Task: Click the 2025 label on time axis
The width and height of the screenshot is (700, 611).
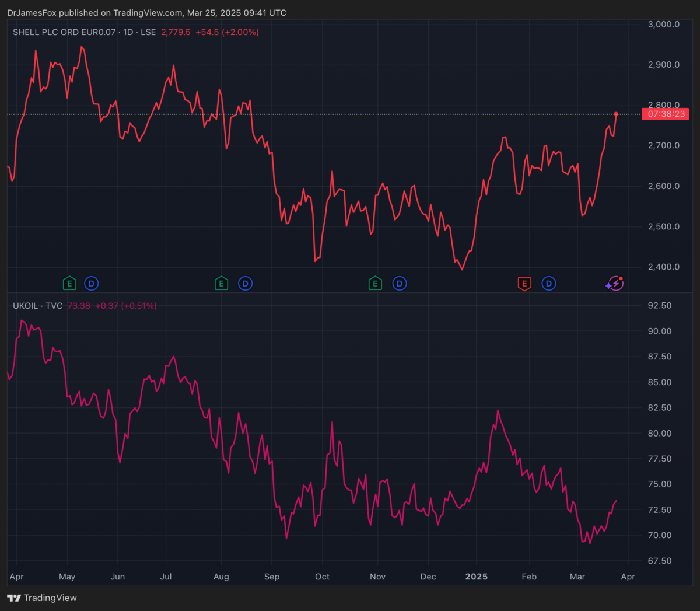Action: pos(476,577)
